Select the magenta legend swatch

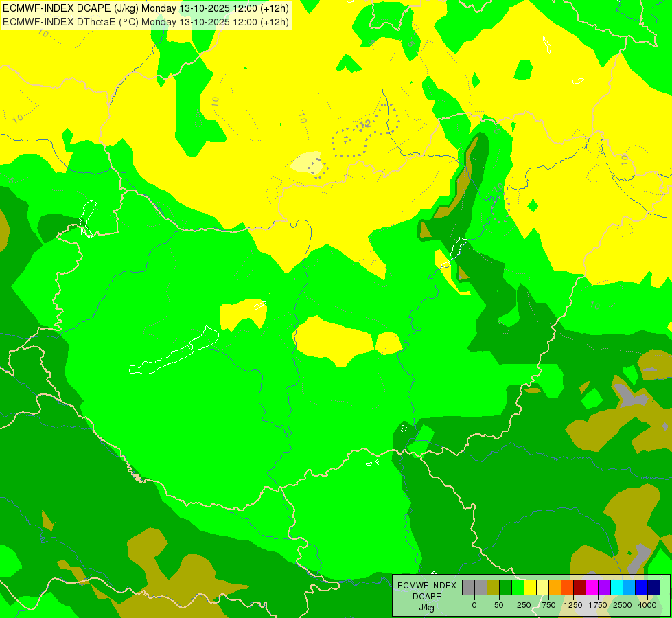(x=592, y=587)
